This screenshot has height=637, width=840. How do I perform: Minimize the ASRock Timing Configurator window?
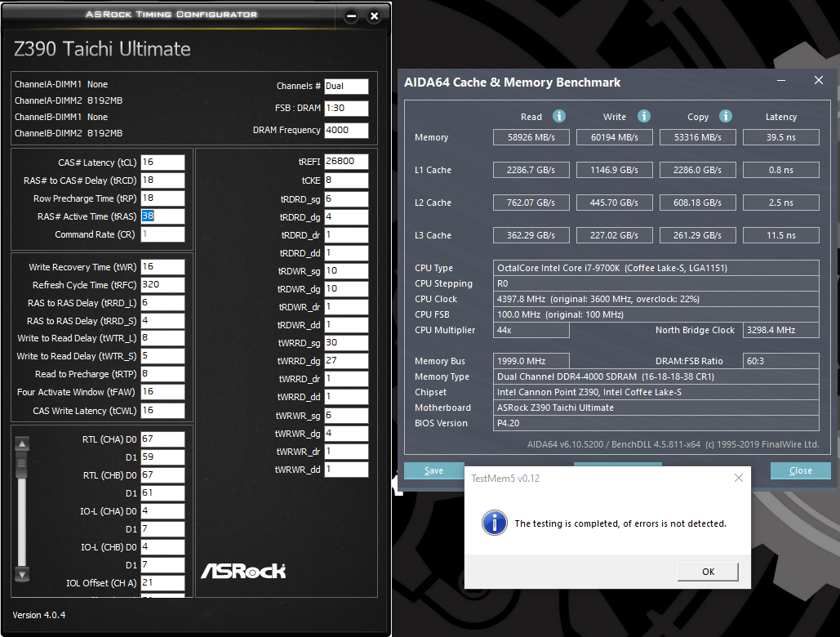[x=351, y=16]
